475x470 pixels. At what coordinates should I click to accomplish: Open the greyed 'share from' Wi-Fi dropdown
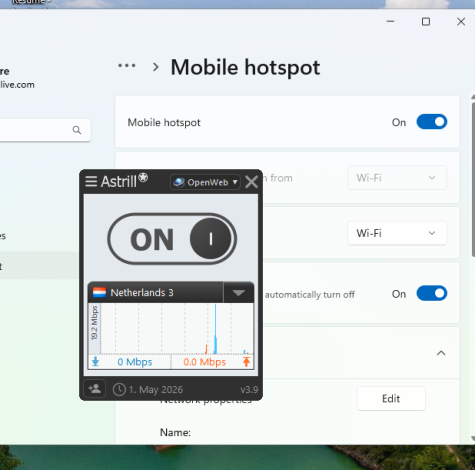(397, 178)
